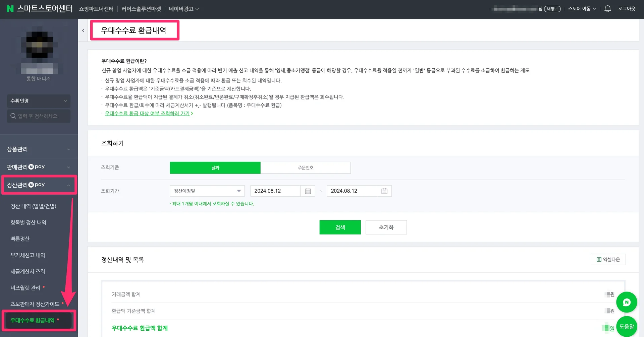Viewport: 644px width, 337px height.
Task: Open the 수취인명 selector
Action: click(x=38, y=101)
